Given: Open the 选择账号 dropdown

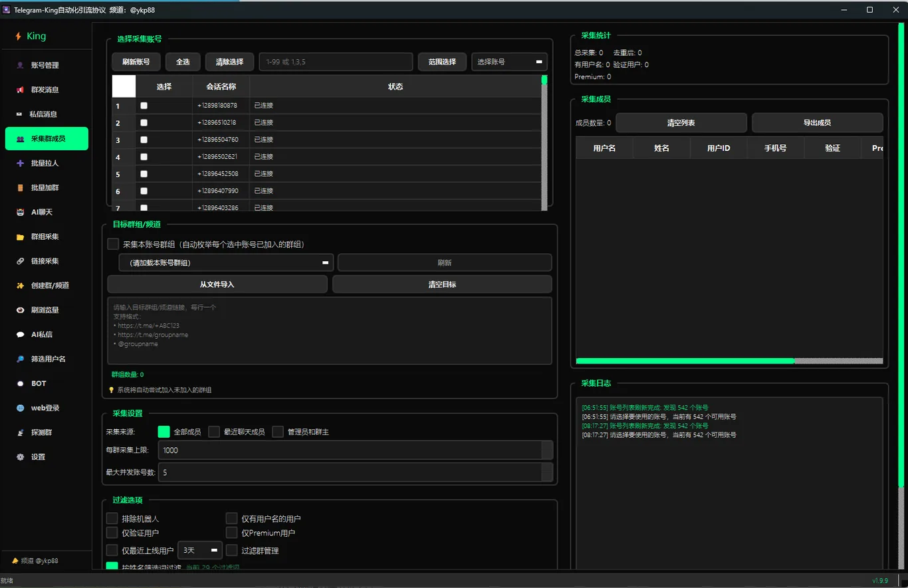Looking at the screenshot, I should 510,62.
